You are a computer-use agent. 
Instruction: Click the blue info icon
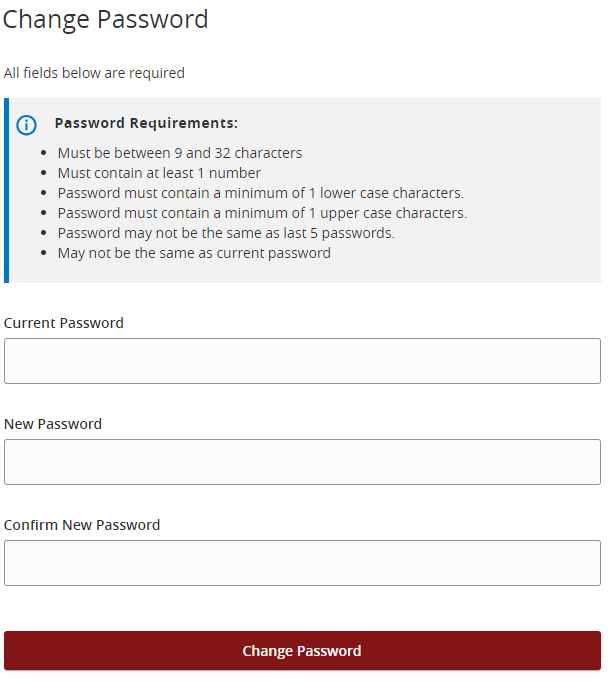coord(26,125)
